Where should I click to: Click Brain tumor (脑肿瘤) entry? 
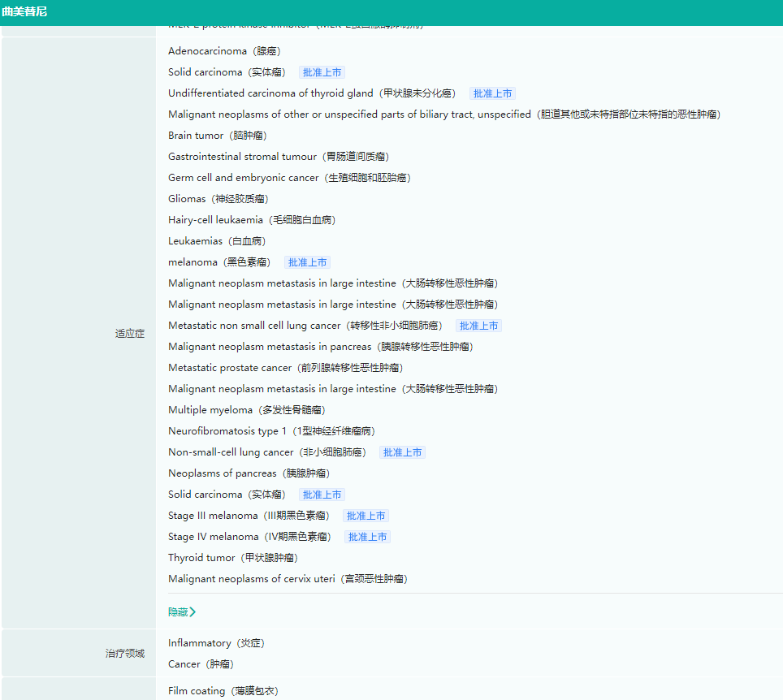217,136
